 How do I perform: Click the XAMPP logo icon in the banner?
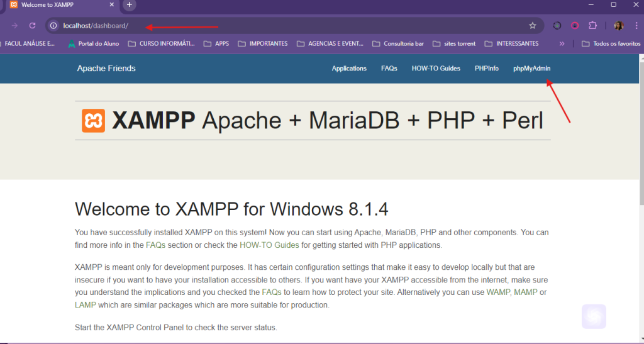(x=93, y=121)
